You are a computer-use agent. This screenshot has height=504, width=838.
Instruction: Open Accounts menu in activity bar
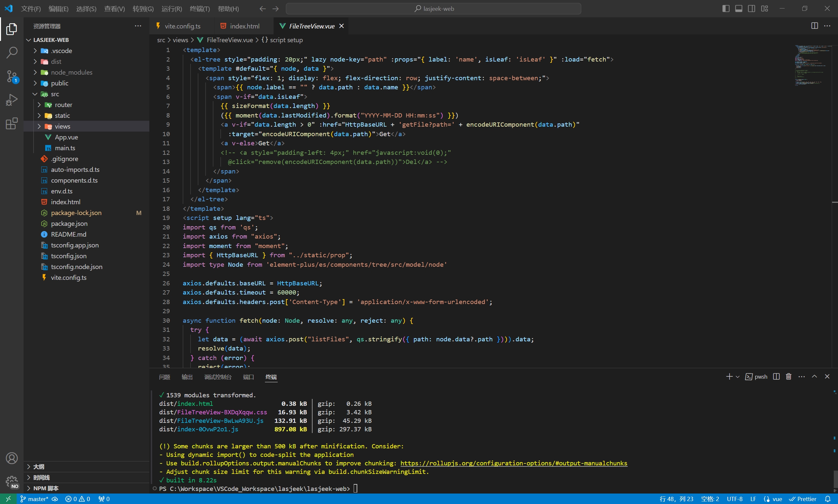[11, 458]
